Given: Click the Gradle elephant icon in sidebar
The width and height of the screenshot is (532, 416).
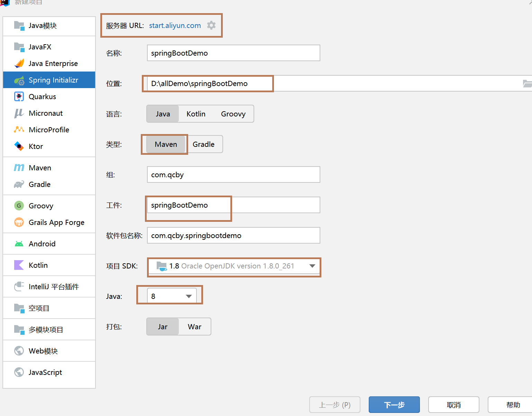Looking at the screenshot, I should 19,185.
